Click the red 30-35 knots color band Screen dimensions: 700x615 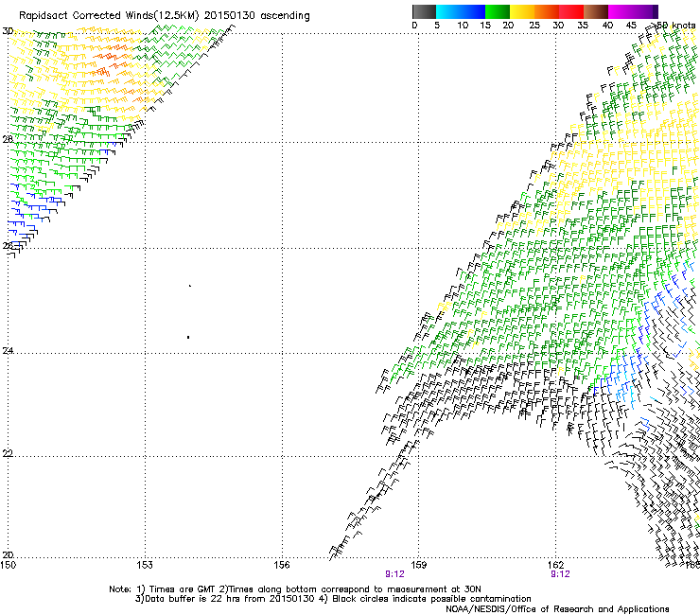(x=571, y=11)
